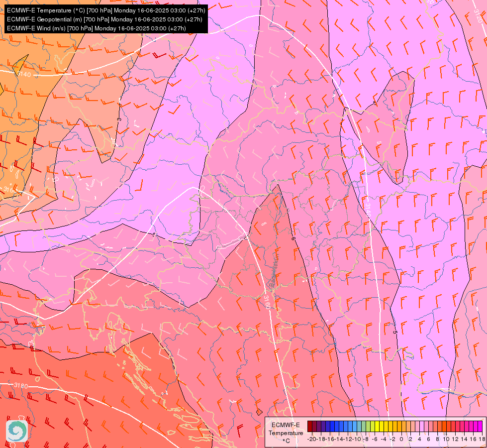Click the isotherm label '3'

(119, 119)
